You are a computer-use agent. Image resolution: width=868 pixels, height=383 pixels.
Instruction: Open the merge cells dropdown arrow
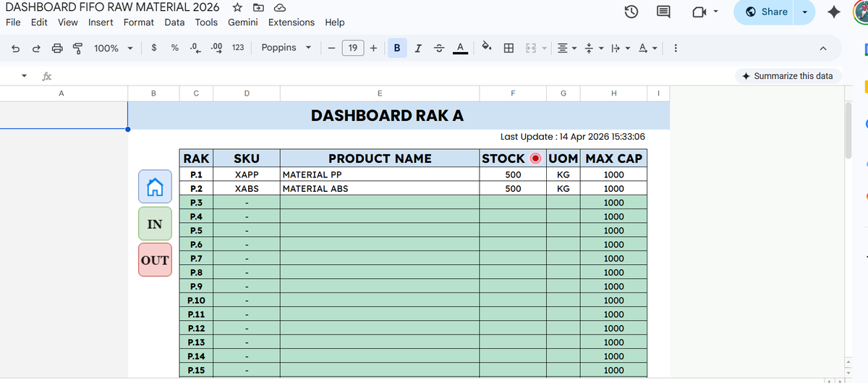pos(543,48)
